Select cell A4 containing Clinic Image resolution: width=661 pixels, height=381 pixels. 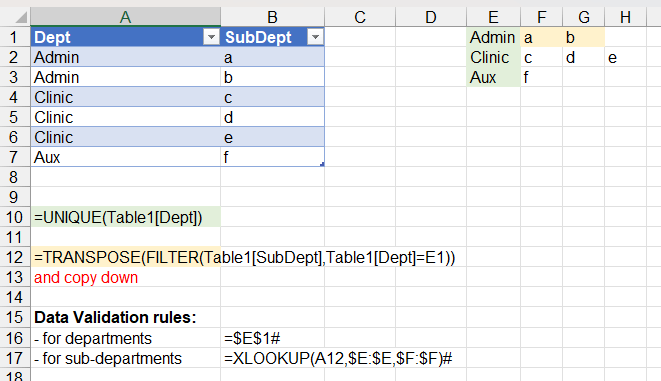[126, 97]
